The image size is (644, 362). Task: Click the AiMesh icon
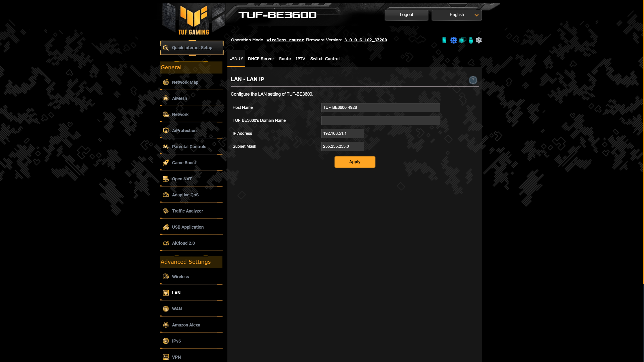pyautogui.click(x=166, y=98)
